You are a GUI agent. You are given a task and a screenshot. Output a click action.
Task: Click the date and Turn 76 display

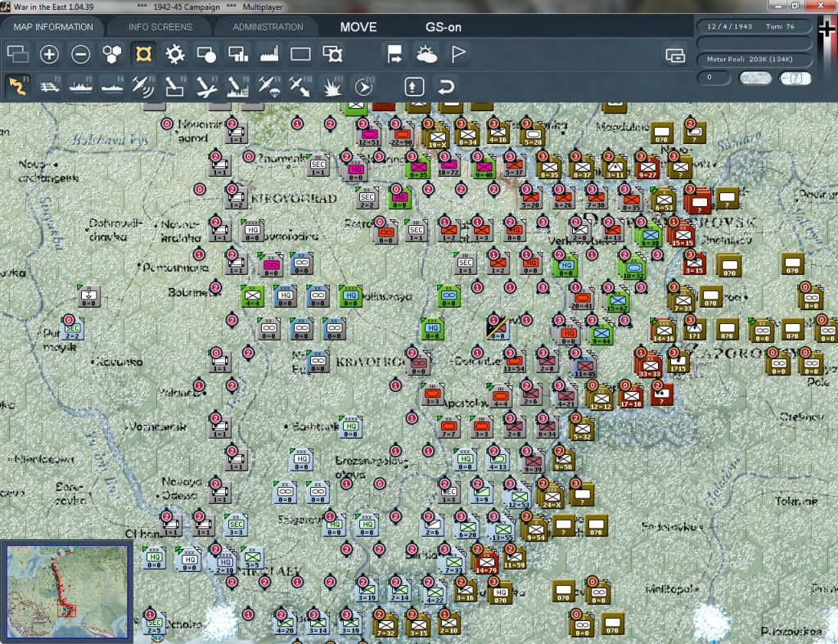pos(754,26)
